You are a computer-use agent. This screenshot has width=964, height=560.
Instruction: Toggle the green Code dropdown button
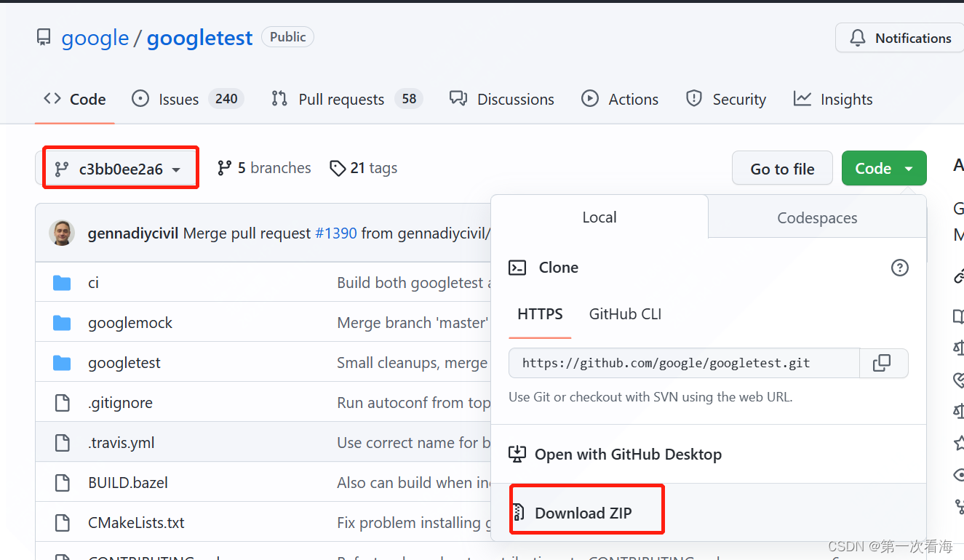[x=884, y=169]
